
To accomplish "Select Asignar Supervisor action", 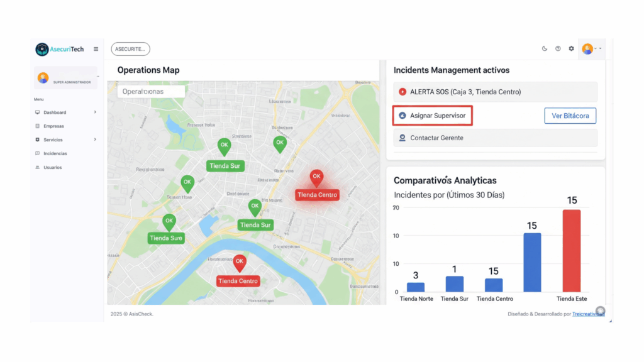I will 433,116.
